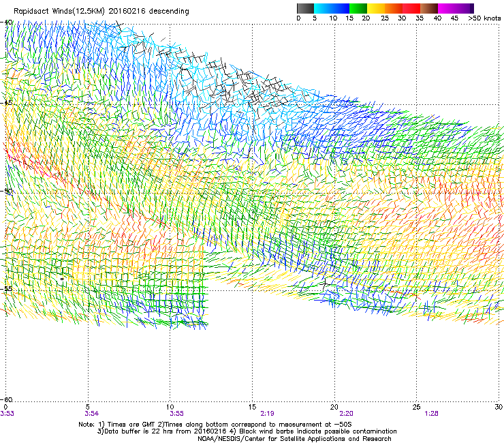Click the '>50 knots' legend label

click(x=484, y=18)
